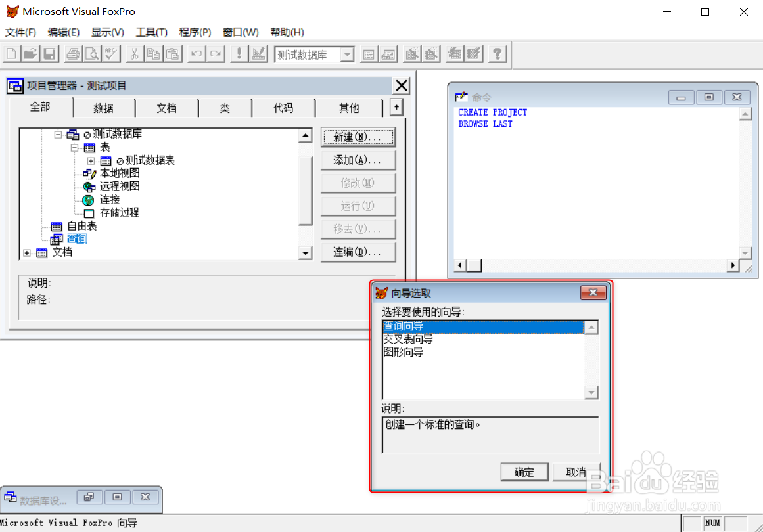Click the AutoReport wizard icon
The width and height of the screenshot is (763, 532).
click(473, 54)
